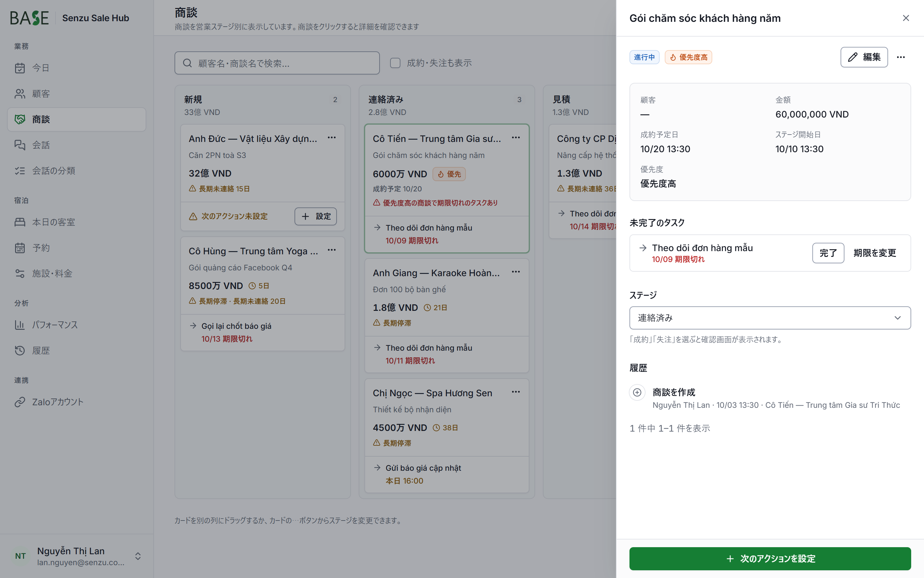Open 履歴 history page
Viewport: 924px width, 578px height.
pyautogui.click(x=76, y=351)
